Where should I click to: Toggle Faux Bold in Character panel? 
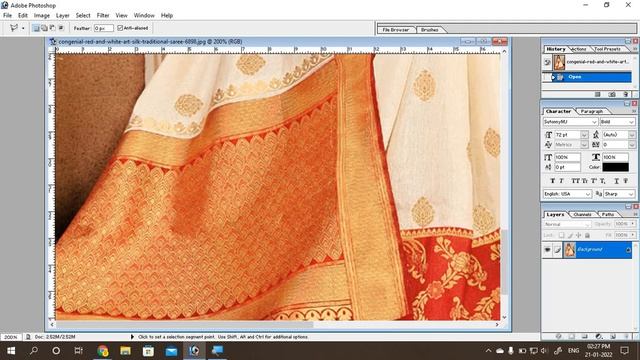pos(552,181)
